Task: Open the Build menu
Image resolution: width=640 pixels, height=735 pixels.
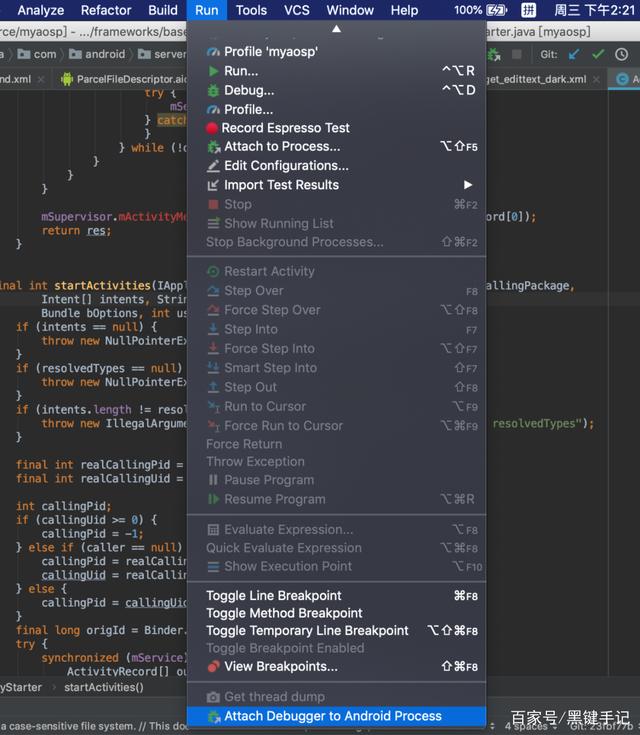Action: pyautogui.click(x=163, y=10)
